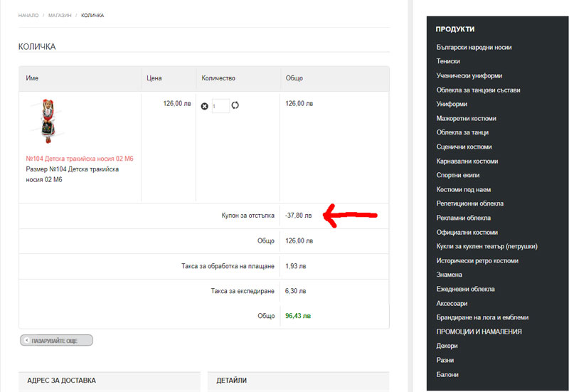Open Облекла за танцови състави category
Image resolution: width=569 pixels, height=392 pixels.
pyautogui.click(x=478, y=90)
